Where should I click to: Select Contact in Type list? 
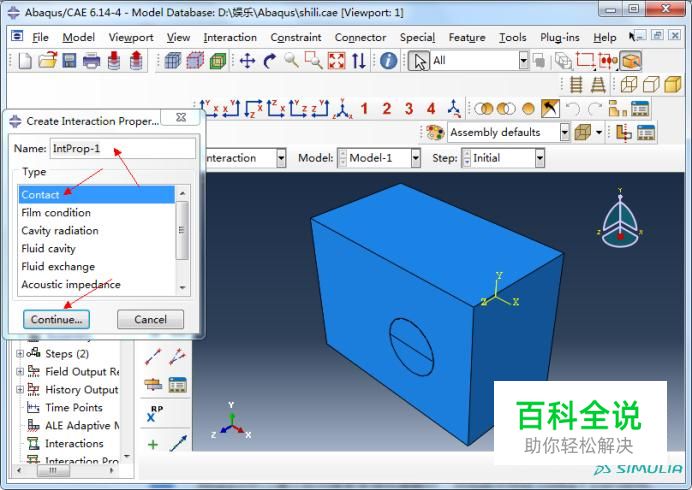96,195
